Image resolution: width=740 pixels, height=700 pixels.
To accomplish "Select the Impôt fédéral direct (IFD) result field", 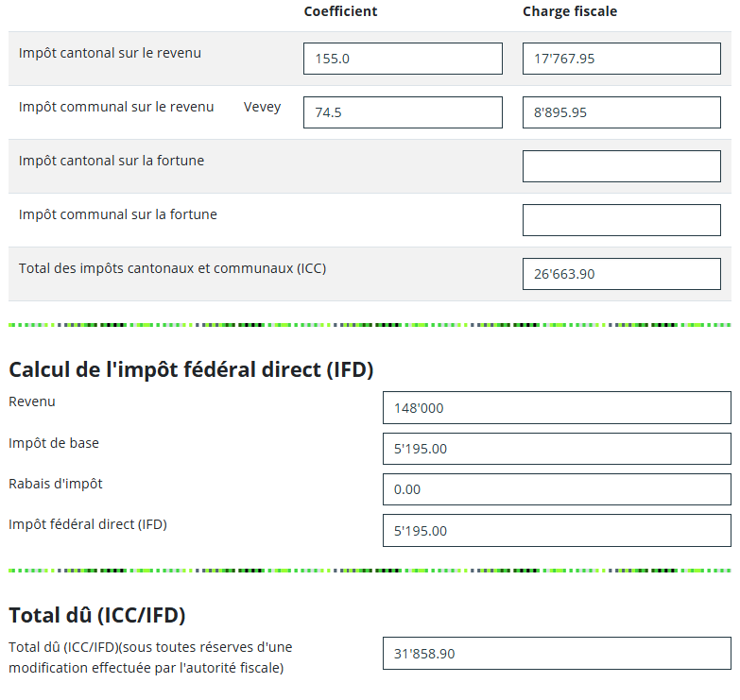I will [557, 531].
